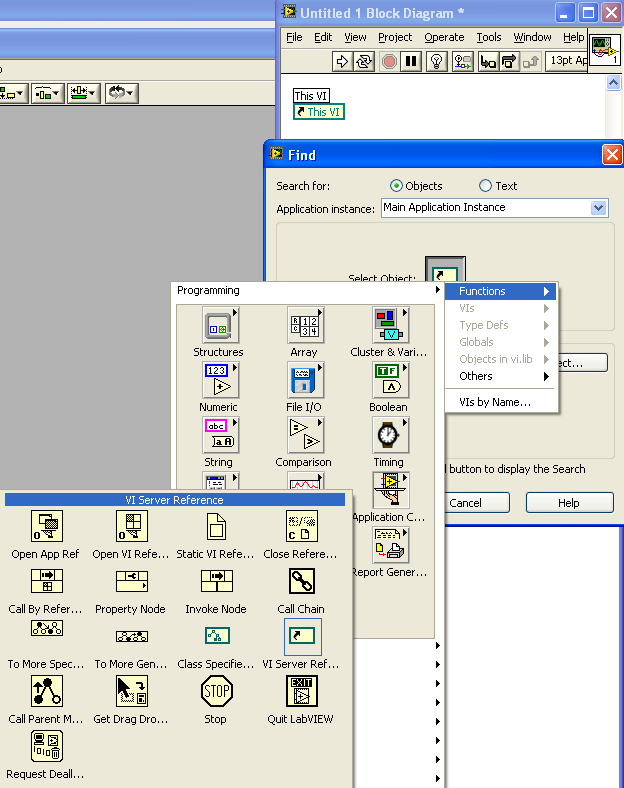Open the Resize Objects dropdown in left window
The image size is (624, 788).
pyautogui.click(x=84, y=93)
